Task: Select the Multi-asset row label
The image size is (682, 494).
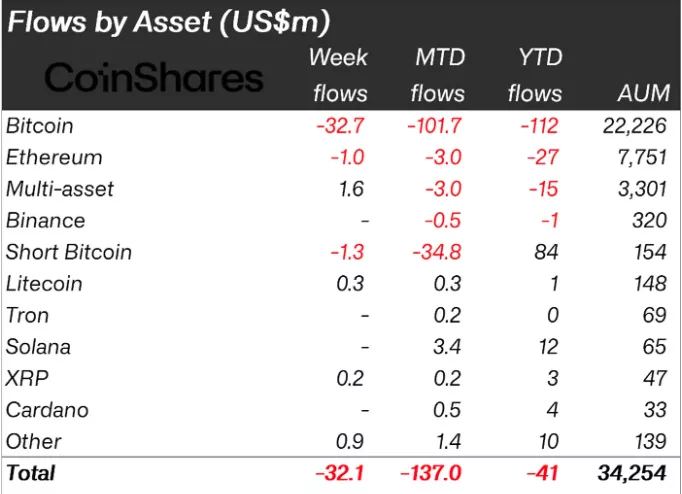Action: [60, 189]
